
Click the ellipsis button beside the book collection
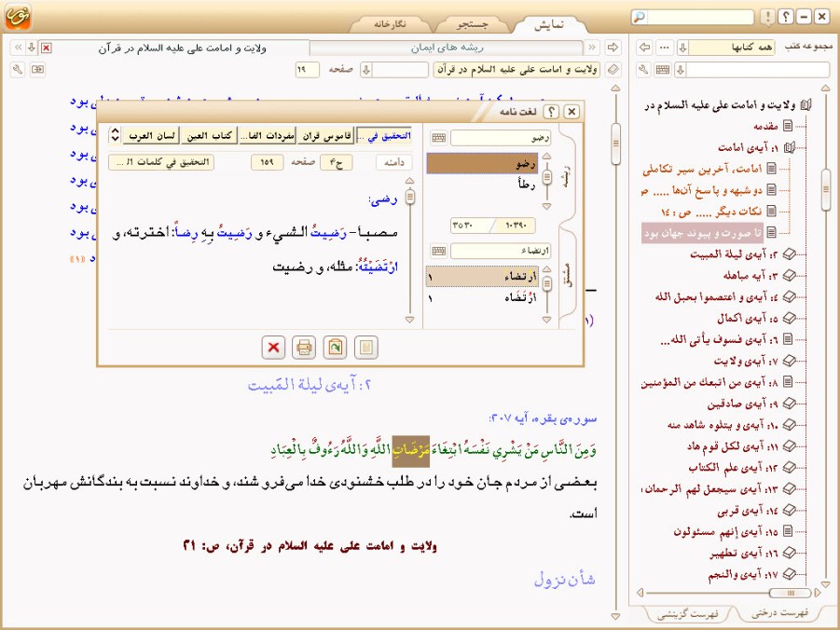(x=665, y=48)
